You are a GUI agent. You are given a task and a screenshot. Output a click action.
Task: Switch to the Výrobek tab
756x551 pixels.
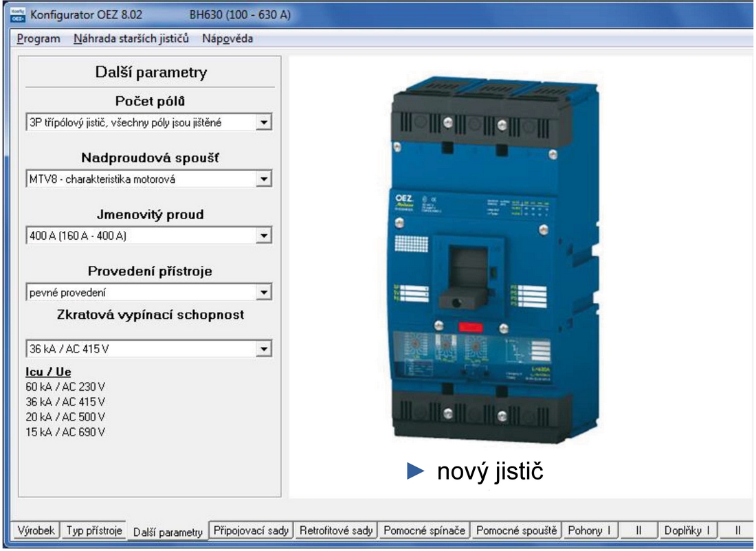[36, 530]
